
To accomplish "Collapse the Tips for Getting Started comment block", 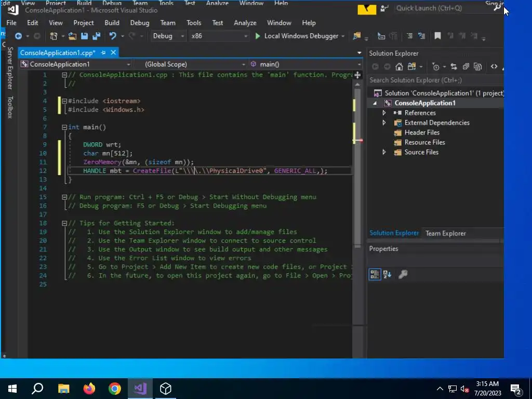I will click(64, 223).
